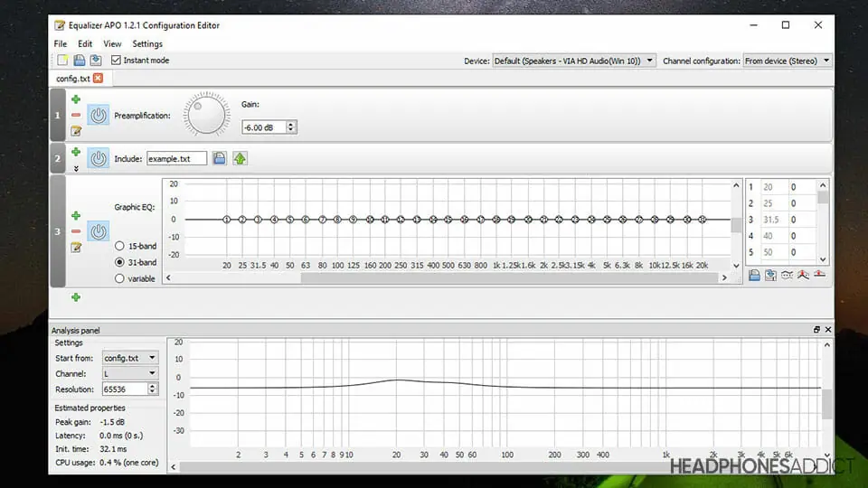Open the Device dropdown list
This screenshot has width=868, height=488.
(573, 61)
